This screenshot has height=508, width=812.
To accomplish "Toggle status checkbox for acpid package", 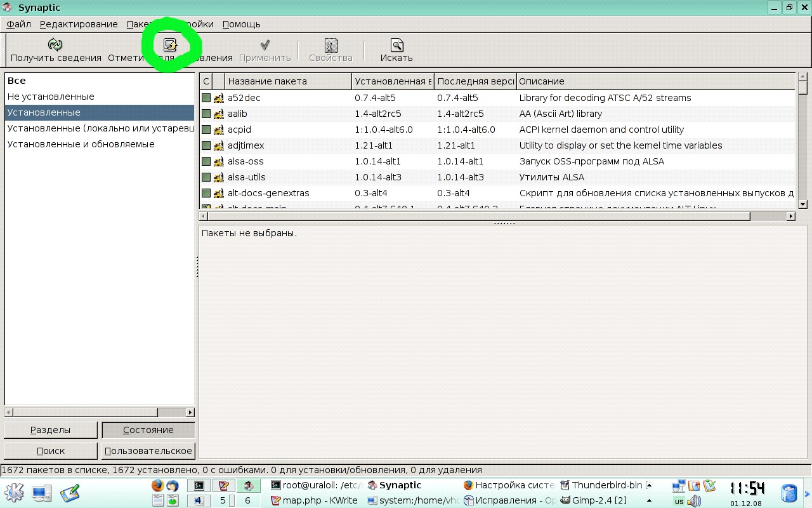I will tap(206, 130).
